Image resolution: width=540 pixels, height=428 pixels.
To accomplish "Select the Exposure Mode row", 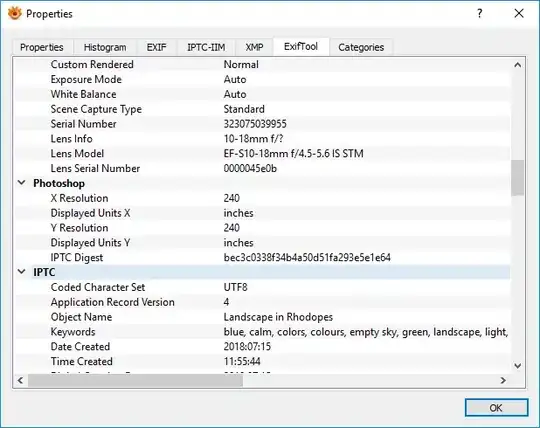I will [x=262, y=79].
